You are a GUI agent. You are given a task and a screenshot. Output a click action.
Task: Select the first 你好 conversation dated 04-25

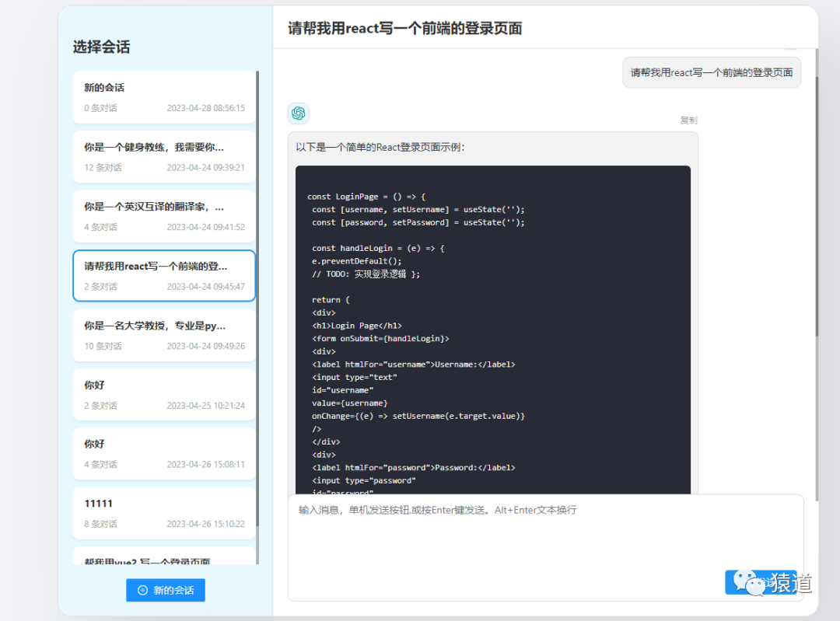[x=163, y=393]
